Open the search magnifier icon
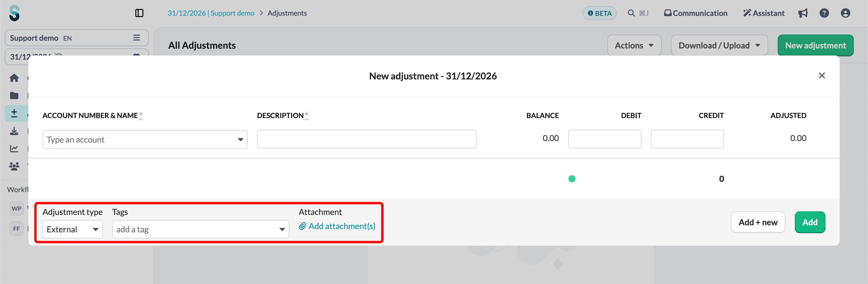The image size is (868, 284). click(631, 13)
